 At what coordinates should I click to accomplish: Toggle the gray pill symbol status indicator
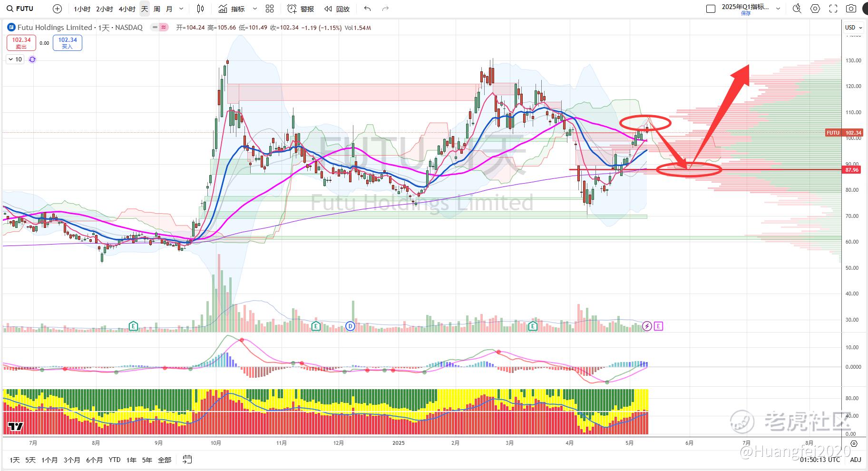tap(155, 28)
